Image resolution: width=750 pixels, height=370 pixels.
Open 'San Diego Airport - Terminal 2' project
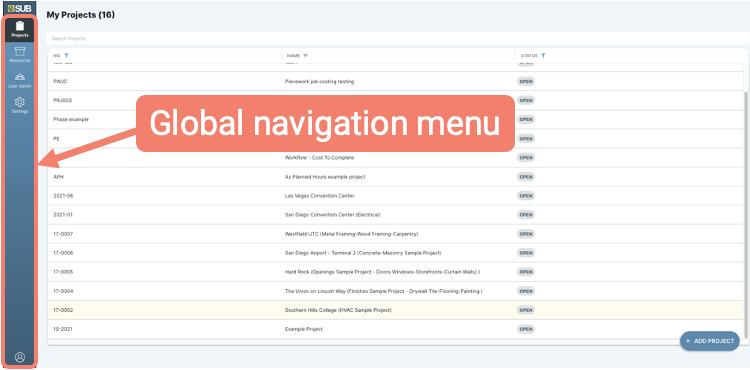point(363,253)
